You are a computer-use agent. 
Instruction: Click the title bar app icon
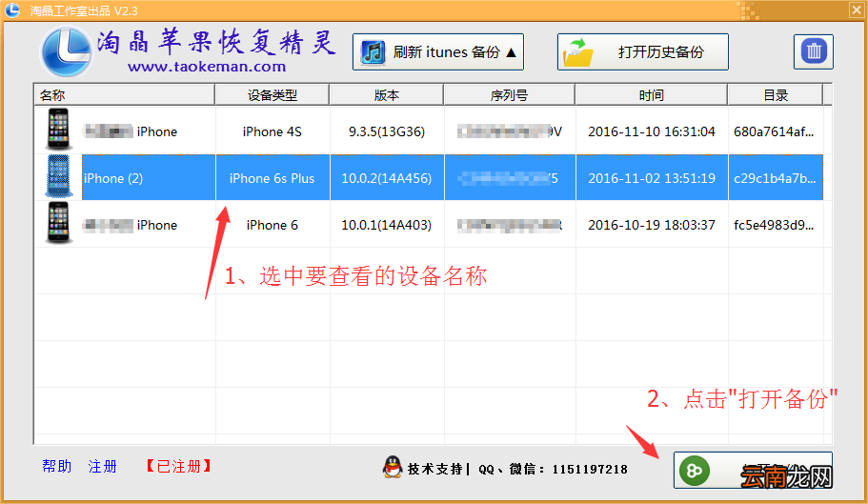11,10
